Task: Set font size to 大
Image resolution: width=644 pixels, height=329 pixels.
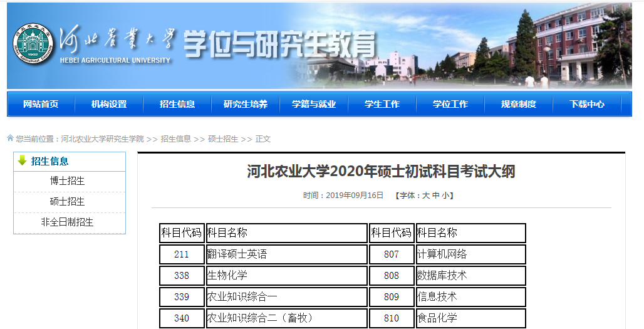Action: (x=426, y=196)
